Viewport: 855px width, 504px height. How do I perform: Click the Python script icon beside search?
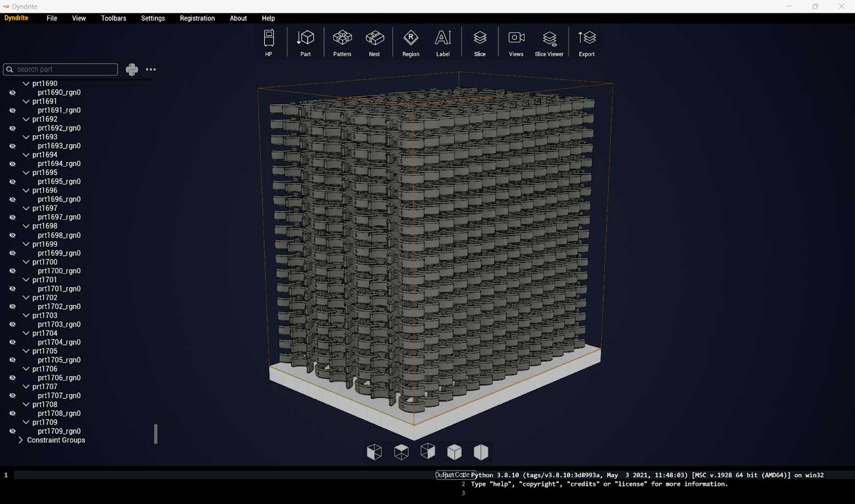131,69
